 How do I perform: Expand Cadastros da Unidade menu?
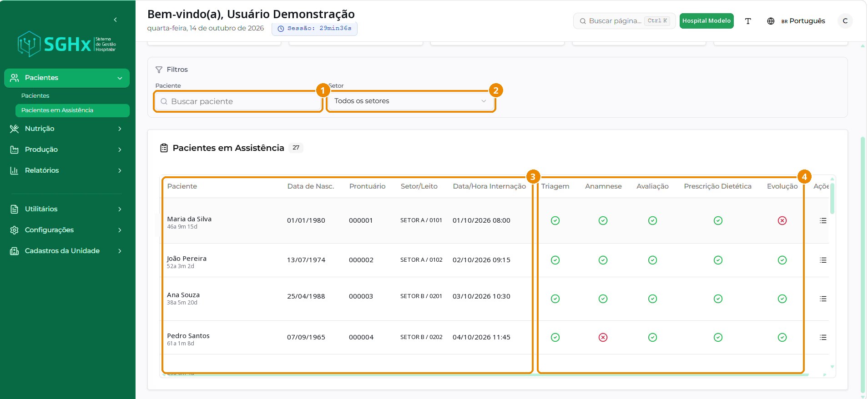[x=67, y=251]
